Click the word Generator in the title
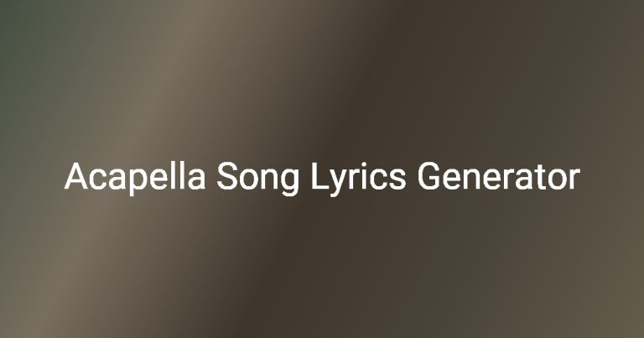The height and width of the screenshot is (338, 644). point(499,177)
